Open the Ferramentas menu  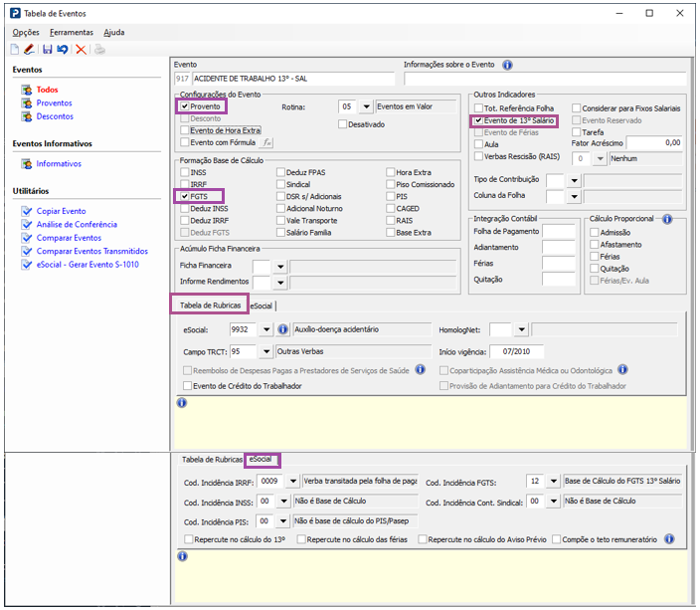point(72,32)
